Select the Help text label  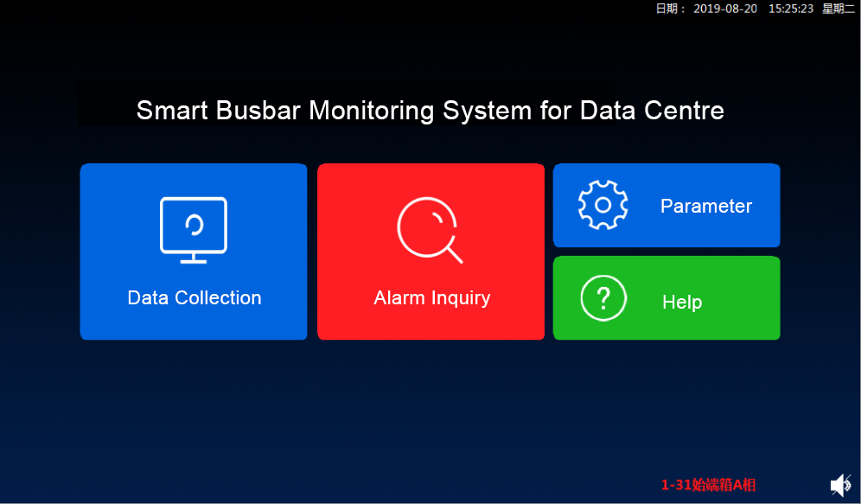pyautogui.click(x=681, y=302)
